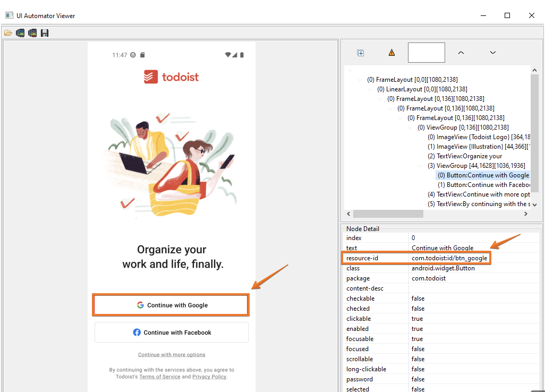This screenshot has width=545, height=392.
Task: Click the Terms of Service link
Action: point(160,377)
